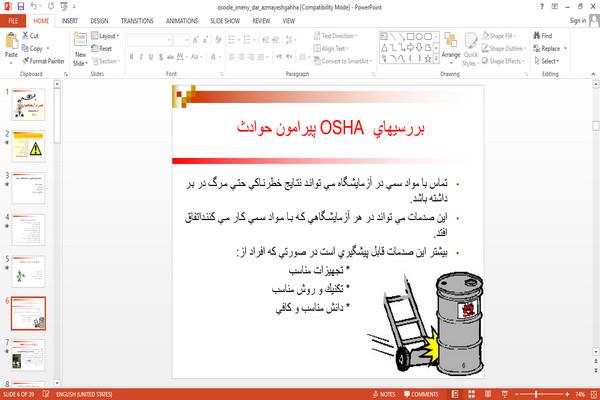
Task: Click the Redo arrow in quick access
Action: coord(51,7)
